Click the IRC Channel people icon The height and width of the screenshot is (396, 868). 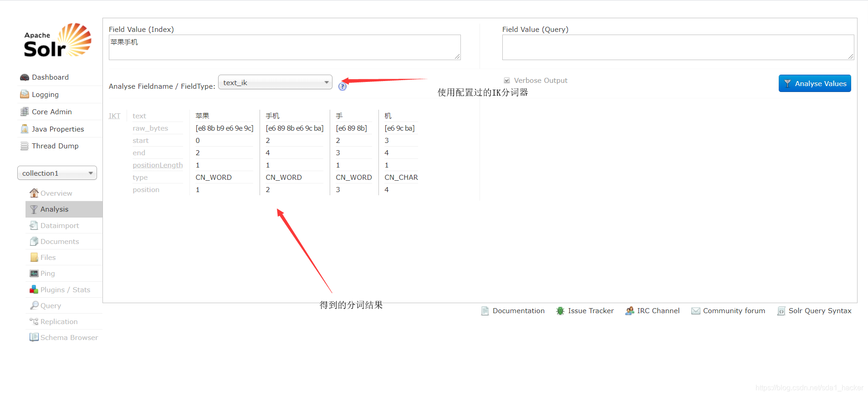(x=629, y=311)
